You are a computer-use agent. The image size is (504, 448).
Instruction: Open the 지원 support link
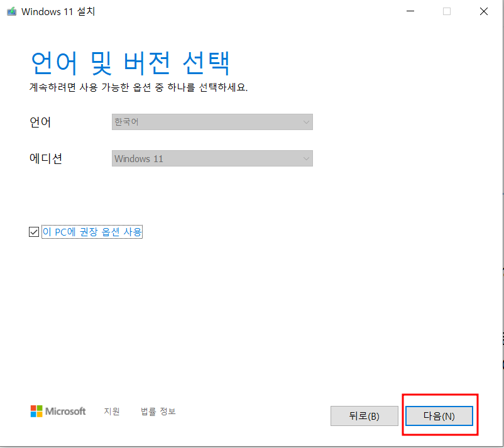coord(112,411)
